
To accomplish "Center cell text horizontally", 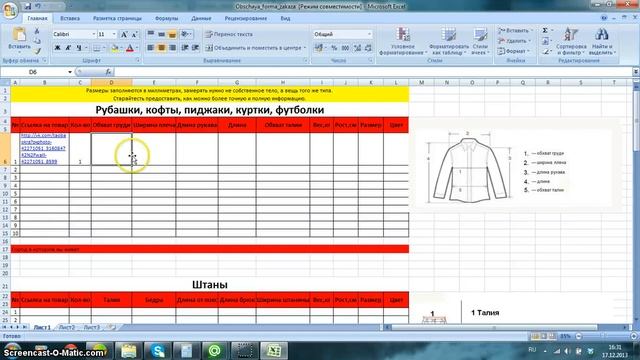I will tap(162, 48).
